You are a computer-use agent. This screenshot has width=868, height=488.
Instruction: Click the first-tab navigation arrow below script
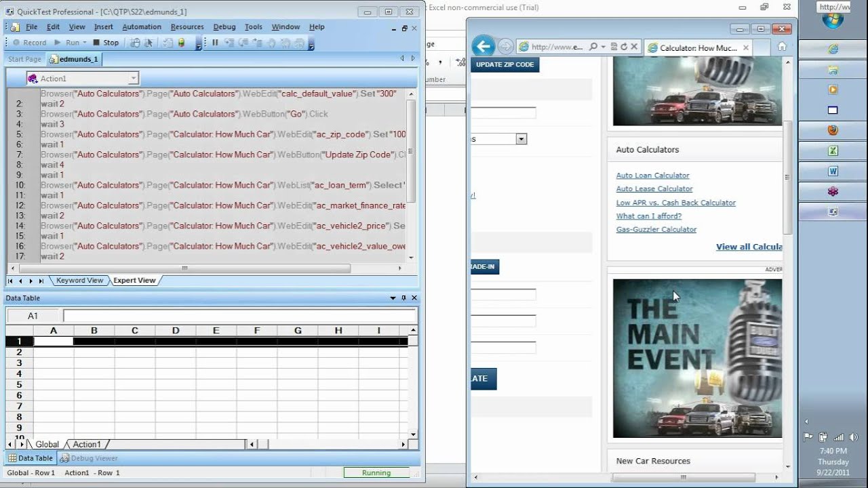coord(10,281)
